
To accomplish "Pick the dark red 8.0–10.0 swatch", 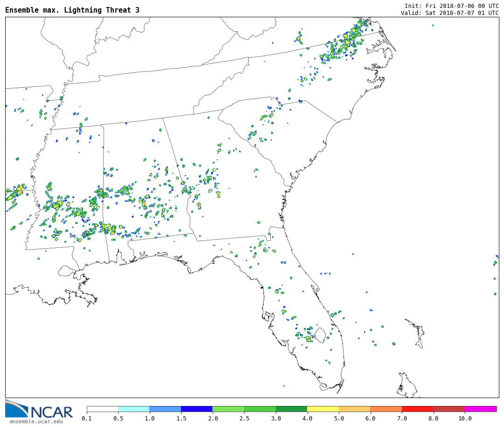I will click(x=448, y=409).
